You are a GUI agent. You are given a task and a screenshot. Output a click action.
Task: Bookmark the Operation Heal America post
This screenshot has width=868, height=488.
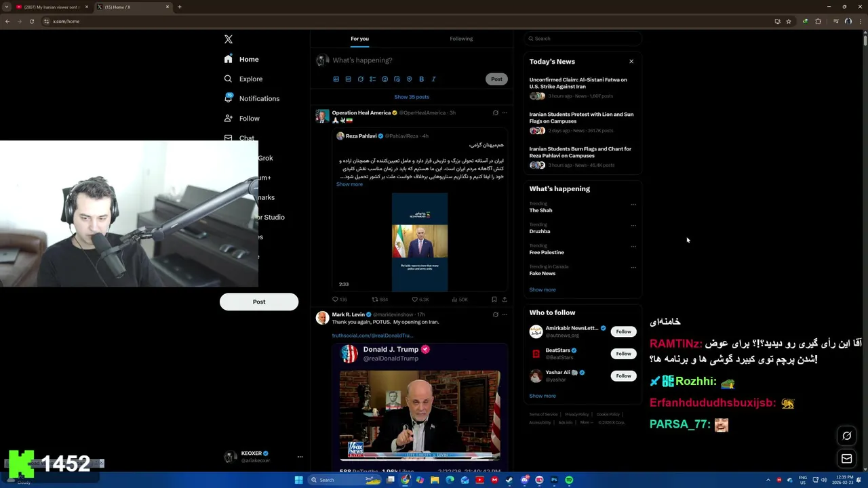(494, 299)
